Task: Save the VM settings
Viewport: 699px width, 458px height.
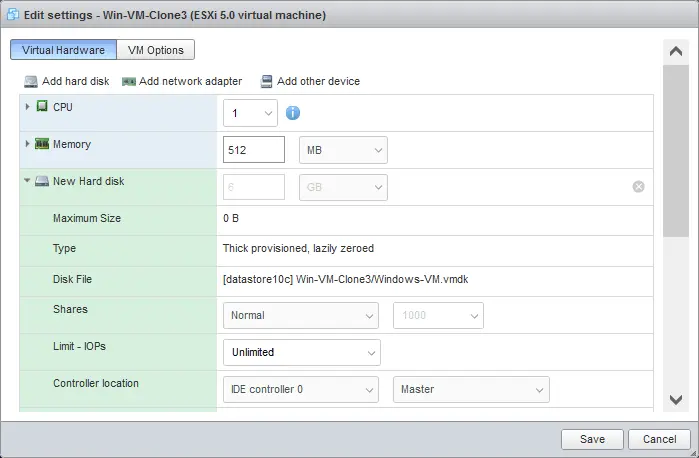Action: (x=592, y=439)
